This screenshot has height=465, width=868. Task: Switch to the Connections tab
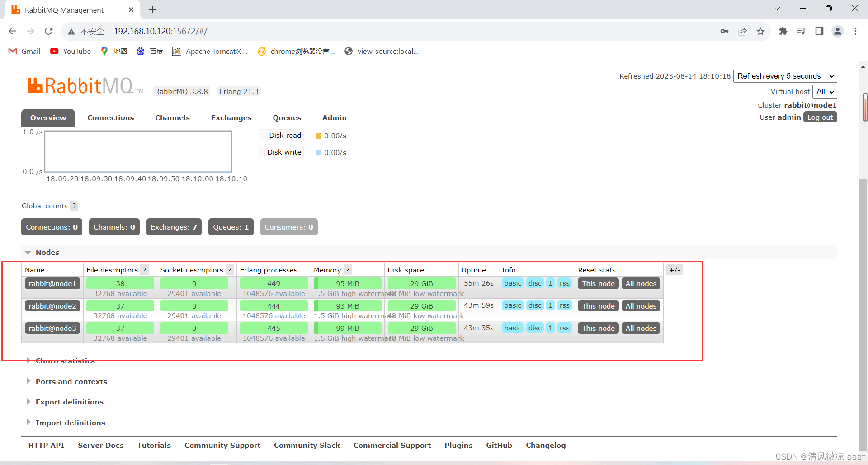click(x=111, y=117)
